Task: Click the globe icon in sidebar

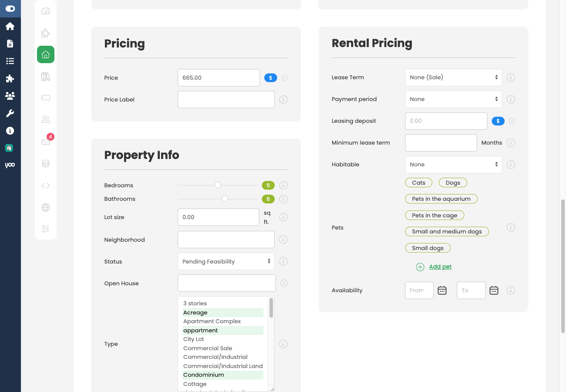Action: pos(46,208)
